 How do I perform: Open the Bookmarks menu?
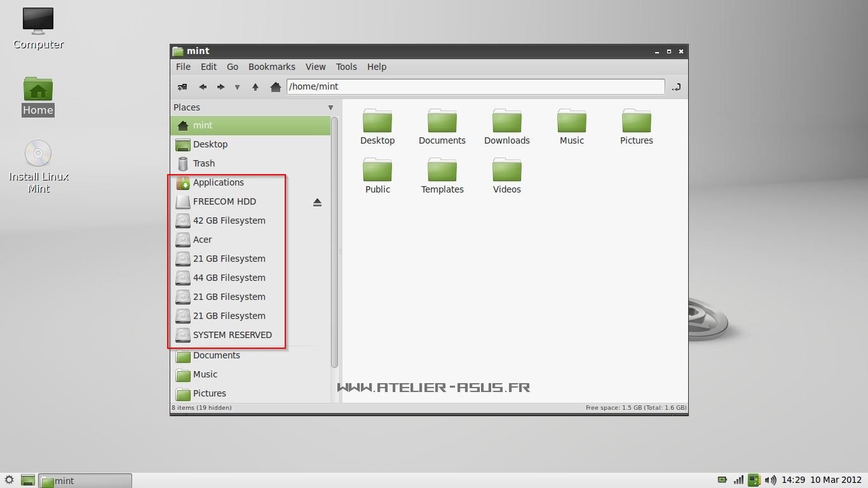point(272,67)
